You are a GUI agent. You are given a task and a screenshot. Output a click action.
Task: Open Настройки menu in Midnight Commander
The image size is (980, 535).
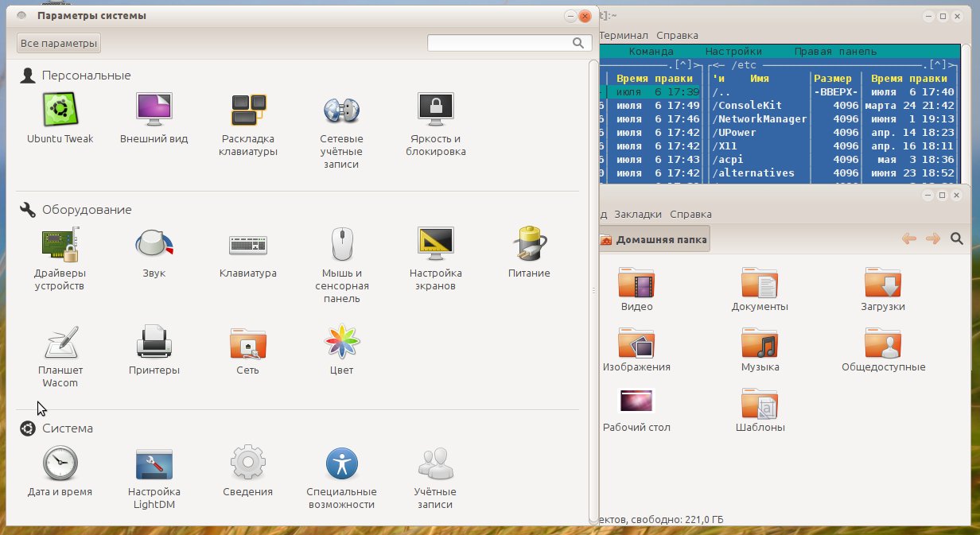(733, 52)
